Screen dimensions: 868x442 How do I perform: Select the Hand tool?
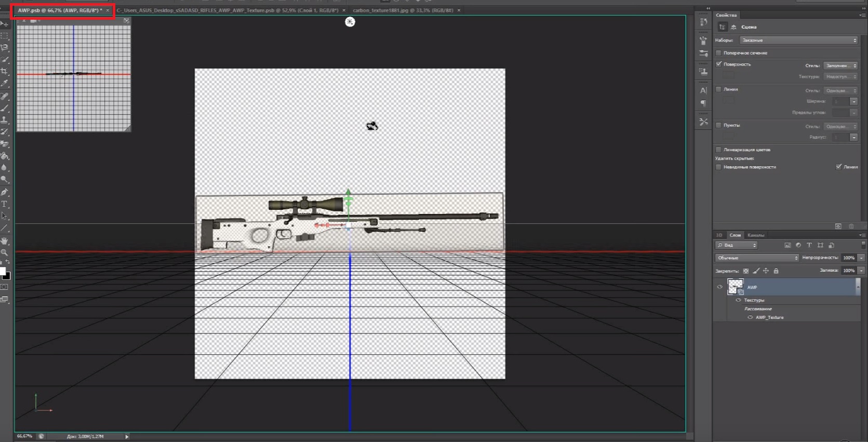(4, 240)
